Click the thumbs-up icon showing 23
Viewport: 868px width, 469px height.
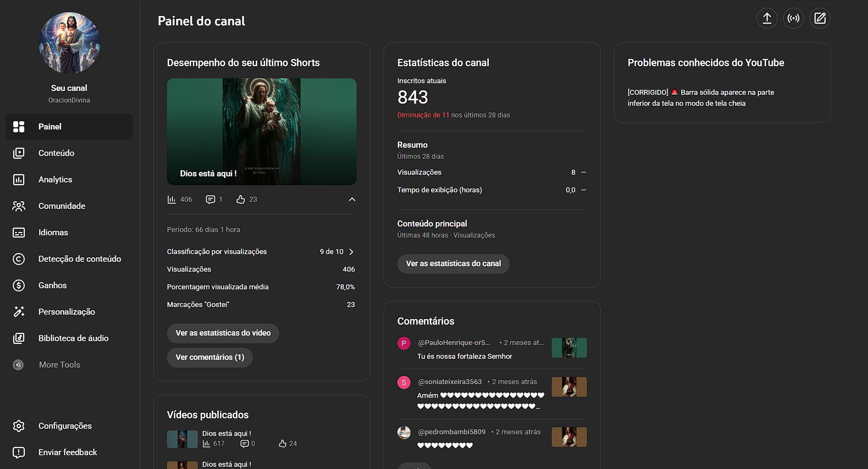coord(241,200)
